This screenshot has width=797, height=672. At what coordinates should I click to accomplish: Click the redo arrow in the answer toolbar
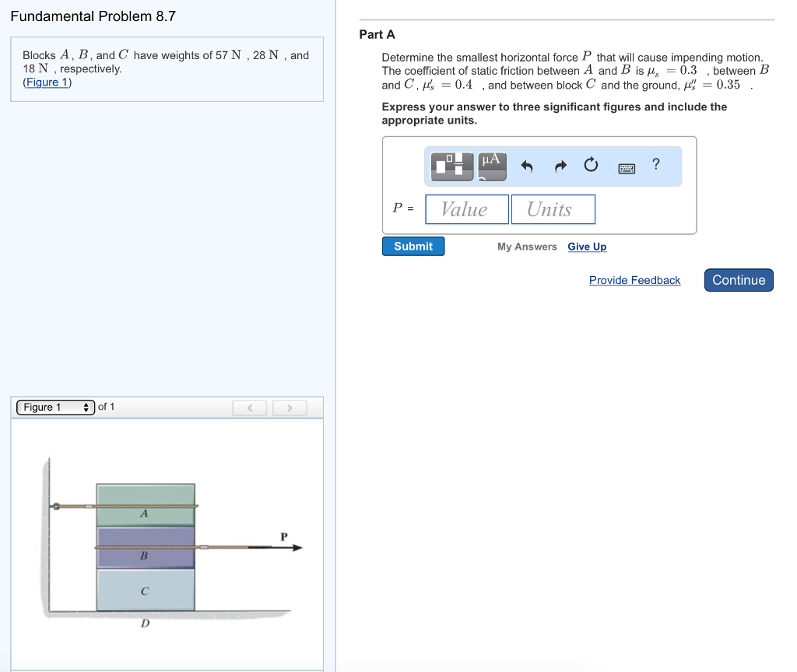click(x=560, y=165)
